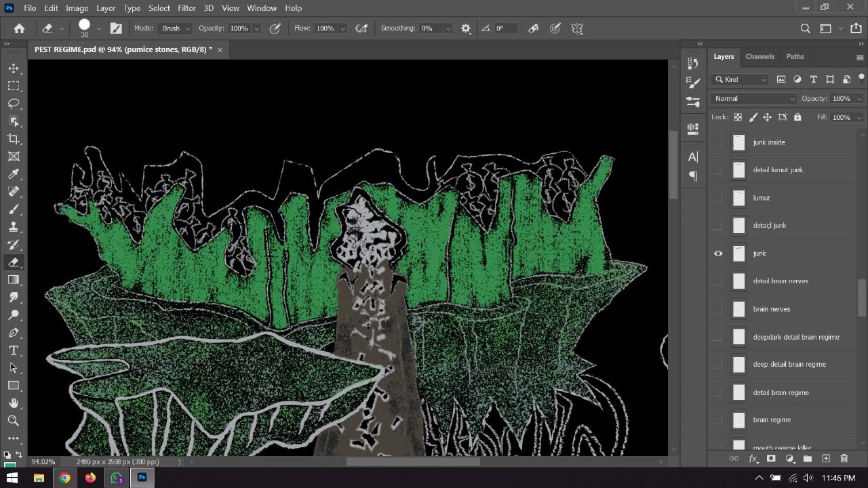
Task: Lock all layer attributes
Action: click(x=797, y=117)
